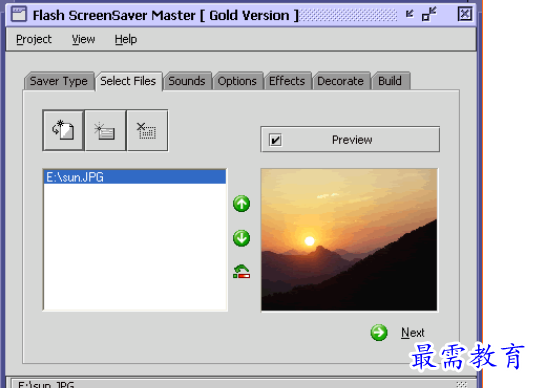
Task: Go to the Effects tab
Action: [287, 81]
